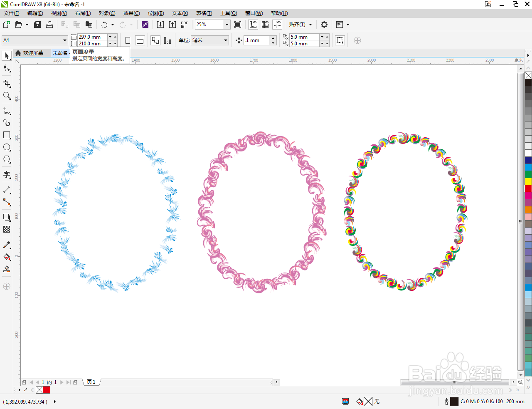Viewport: 532px width, 409px height.
Task: Select the Rectangle tool
Action: click(7, 135)
